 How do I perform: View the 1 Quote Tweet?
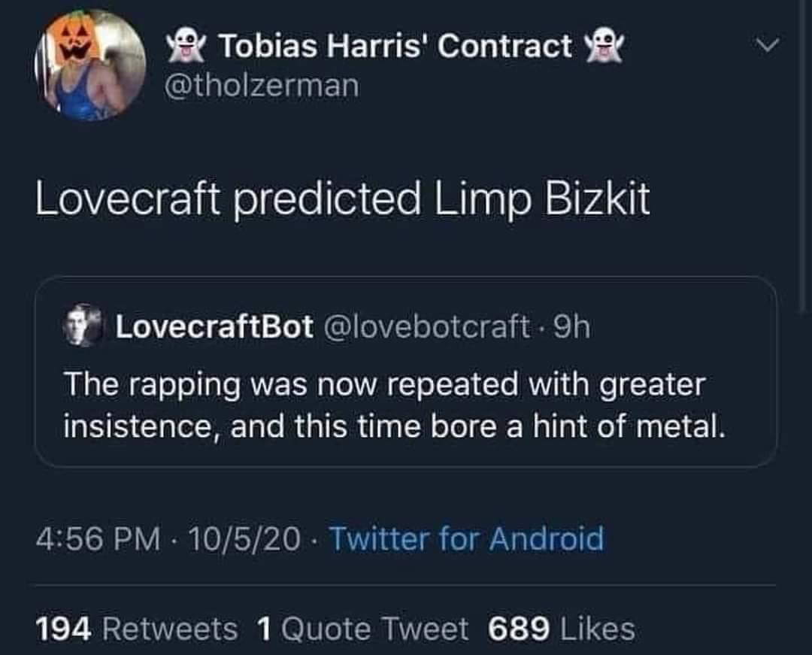(x=362, y=629)
